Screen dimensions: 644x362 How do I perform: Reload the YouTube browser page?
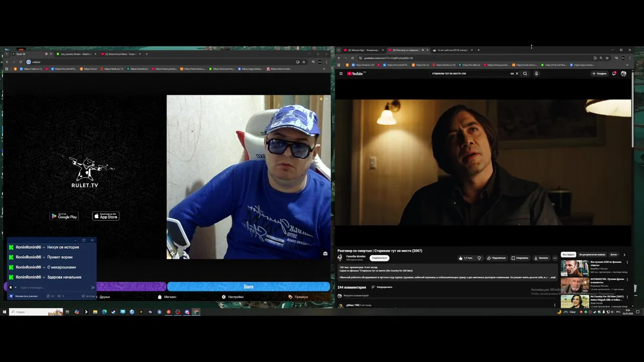352,58
